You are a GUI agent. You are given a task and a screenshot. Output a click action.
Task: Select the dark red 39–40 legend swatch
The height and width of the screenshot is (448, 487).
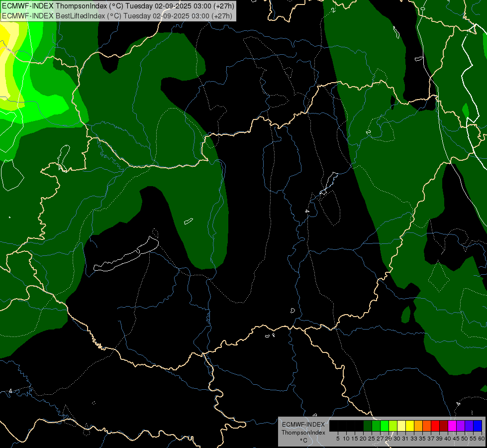pyautogui.click(x=444, y=426)
